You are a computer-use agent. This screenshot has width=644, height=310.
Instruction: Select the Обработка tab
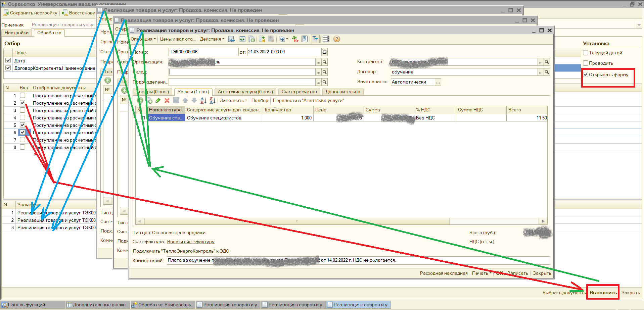pyautogui.click(x=49, y=33)
